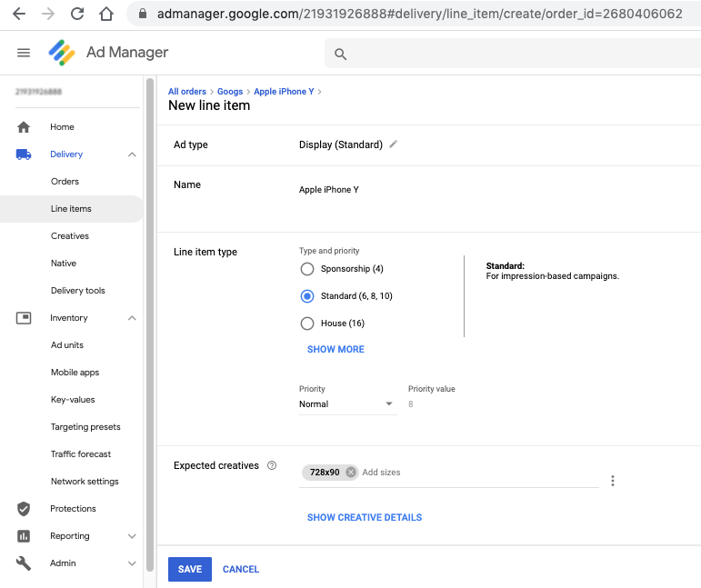
Task: Click the Home house icon
Action: 24,127
